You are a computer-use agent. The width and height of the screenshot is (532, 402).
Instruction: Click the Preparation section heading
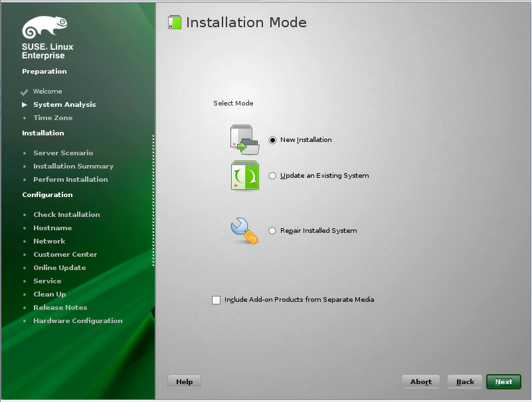point(44,71)
